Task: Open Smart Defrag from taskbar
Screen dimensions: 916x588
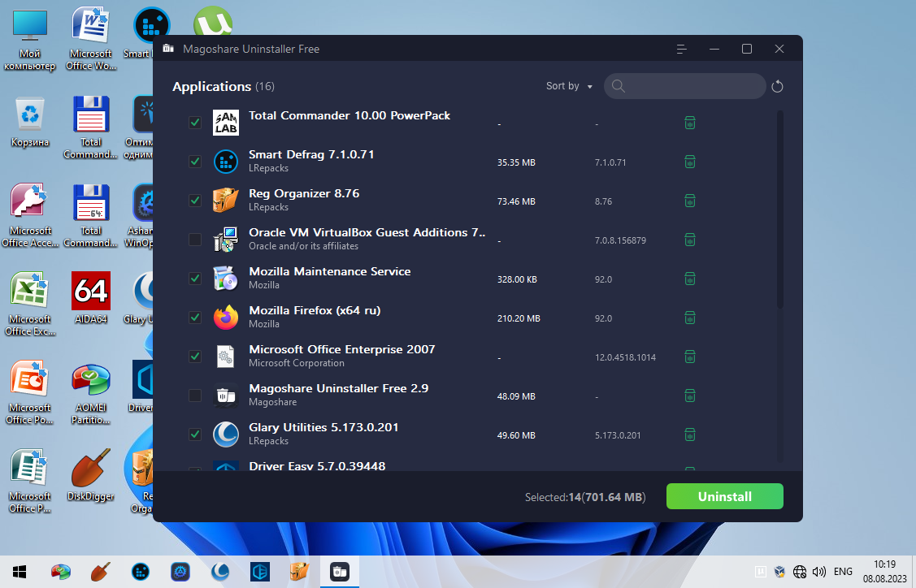Action: point(140,572)
